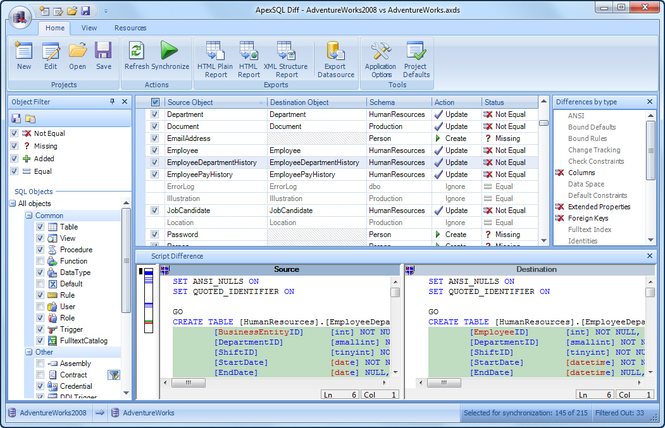Save the project using the Save icon
665x428 pixels.
(103, 55)
